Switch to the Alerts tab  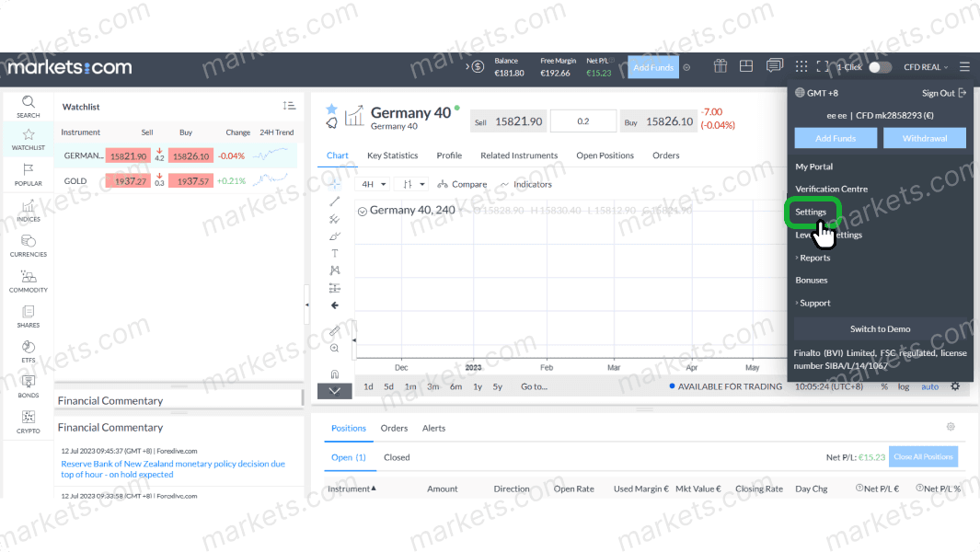coord(433,428)
